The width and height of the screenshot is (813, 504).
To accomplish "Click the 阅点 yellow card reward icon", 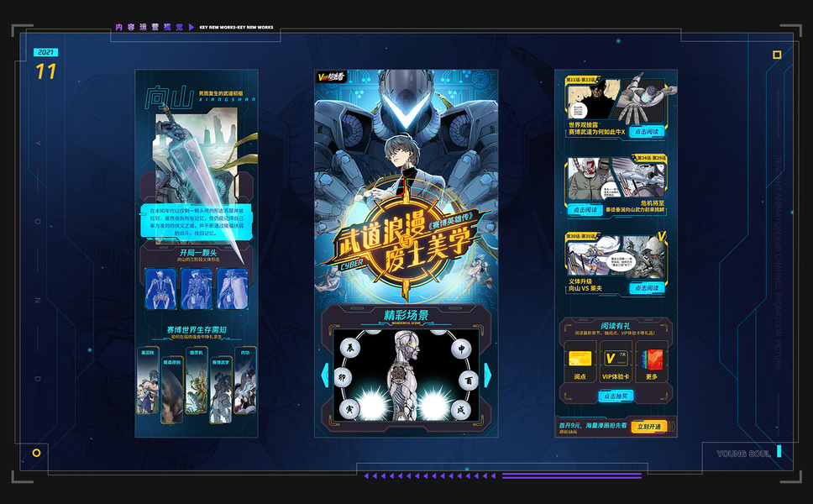I will tap(580, 359).
